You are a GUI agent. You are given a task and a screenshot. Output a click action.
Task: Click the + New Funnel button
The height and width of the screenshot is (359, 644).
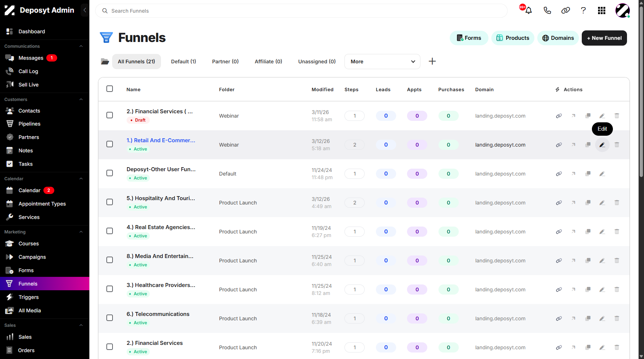[x=604, y=38]
